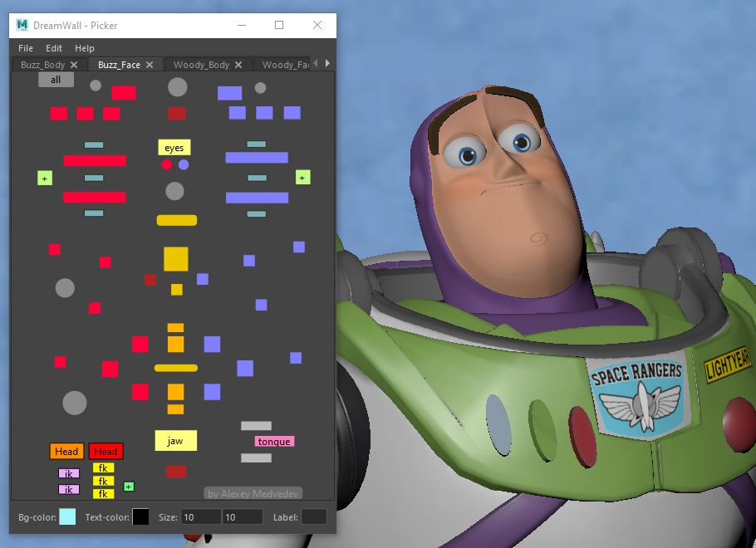
Task: Select the upper lavender 'ik' button
Action: (69, 473)
